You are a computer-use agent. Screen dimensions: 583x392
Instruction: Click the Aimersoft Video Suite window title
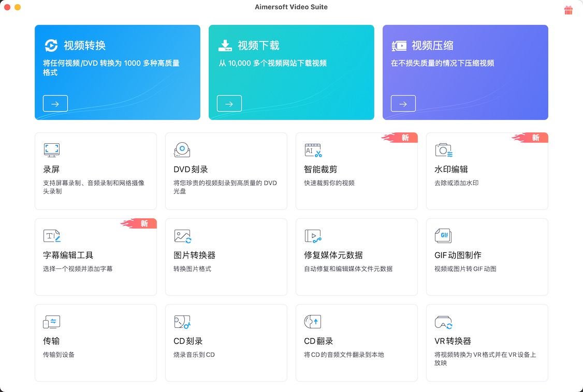click(x=291, y=7)
